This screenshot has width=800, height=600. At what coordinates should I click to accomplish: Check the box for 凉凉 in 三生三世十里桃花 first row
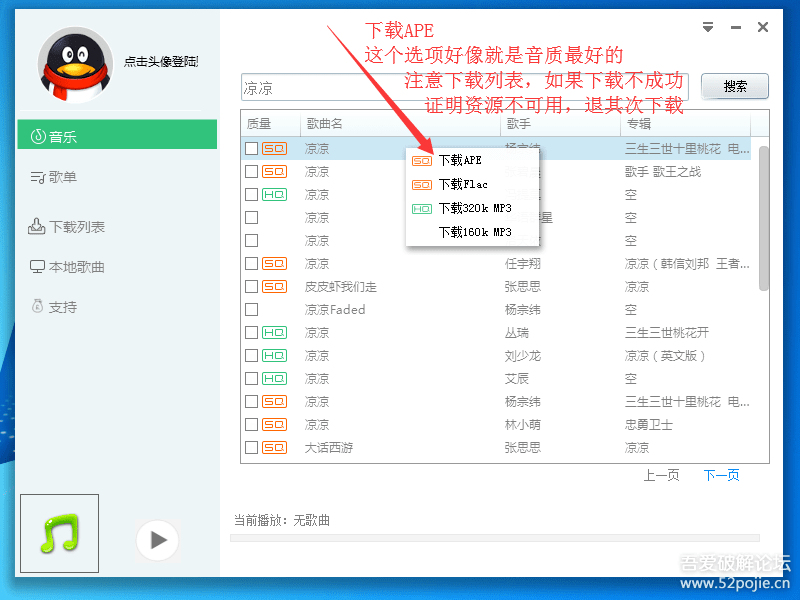point(252,148)
